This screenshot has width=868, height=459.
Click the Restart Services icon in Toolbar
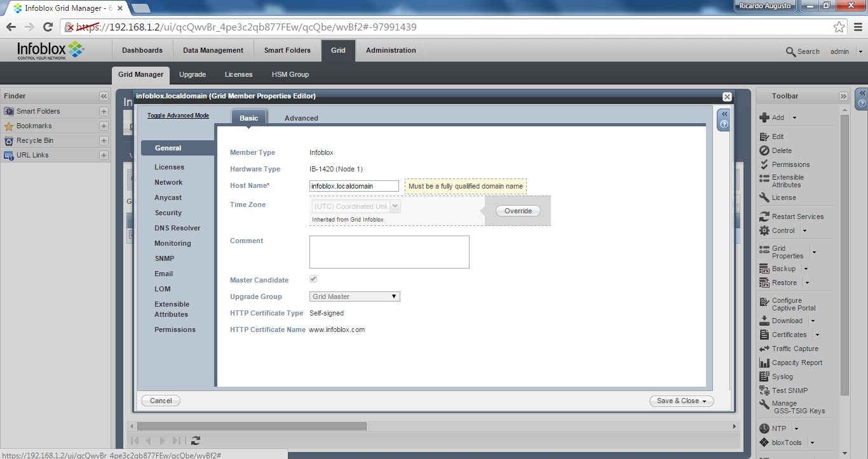pyautogui.click(x=764, y=216)
